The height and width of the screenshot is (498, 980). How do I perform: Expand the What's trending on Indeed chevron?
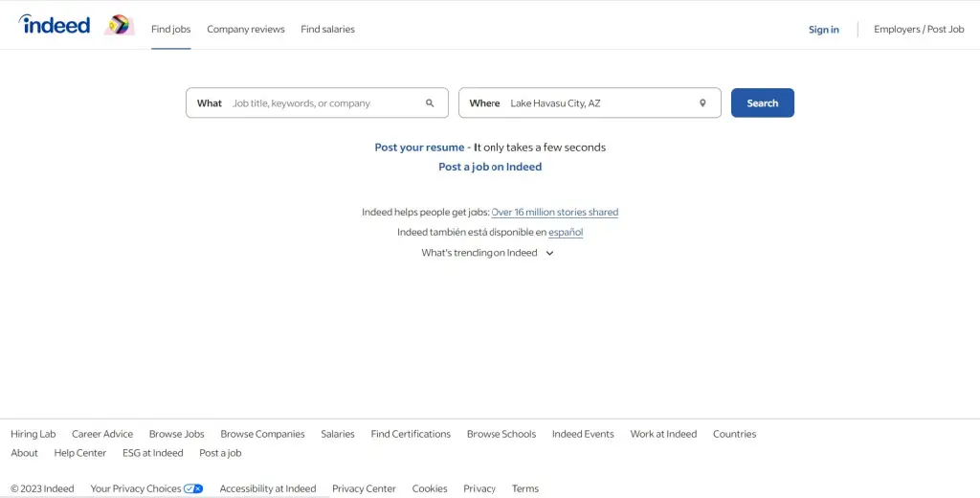point(550,254)
